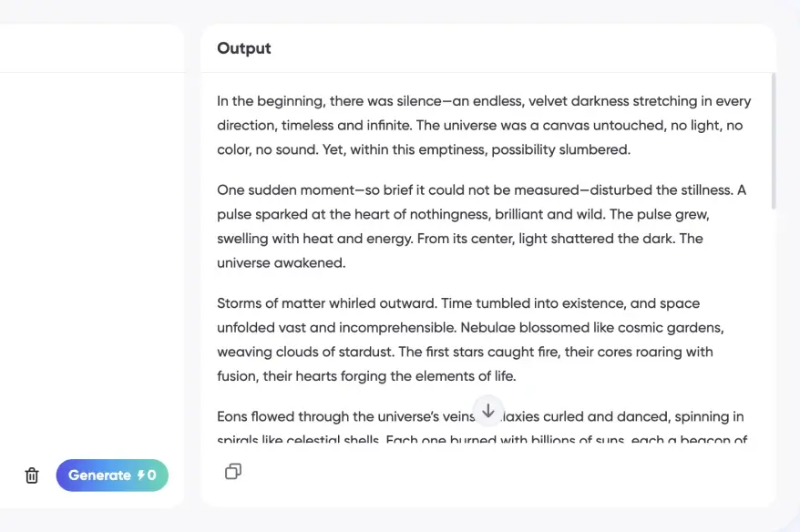Click the Output panel heading
This screenshot has width=800, height=532.
coord(244,48)
